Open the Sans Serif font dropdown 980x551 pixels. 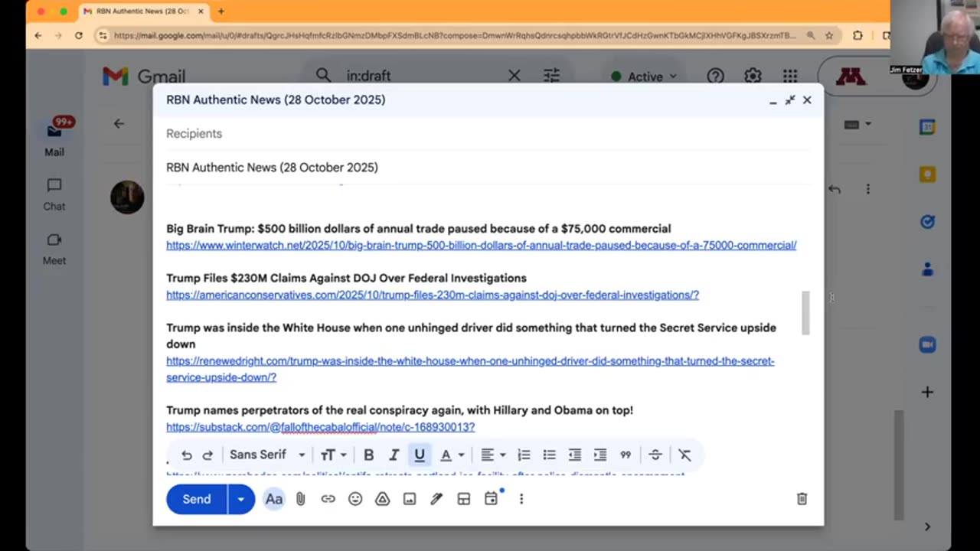pyautogui.click(x=267, y=455)
